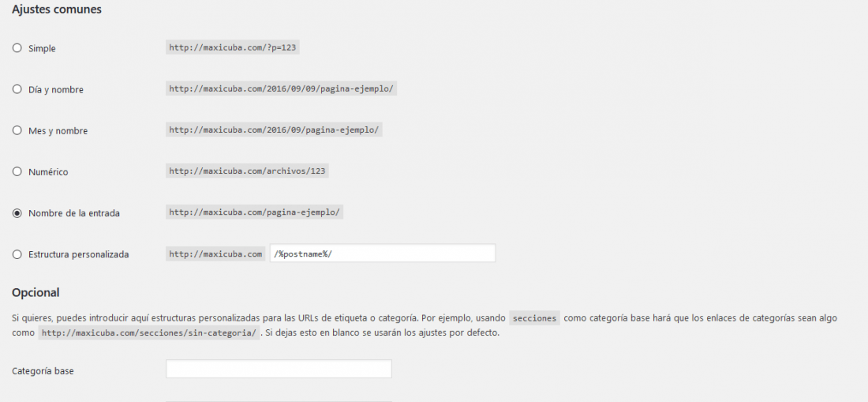This screenshot has width=868, height=402.
Task: Click the Mes y nombre label
Action: 58,131
